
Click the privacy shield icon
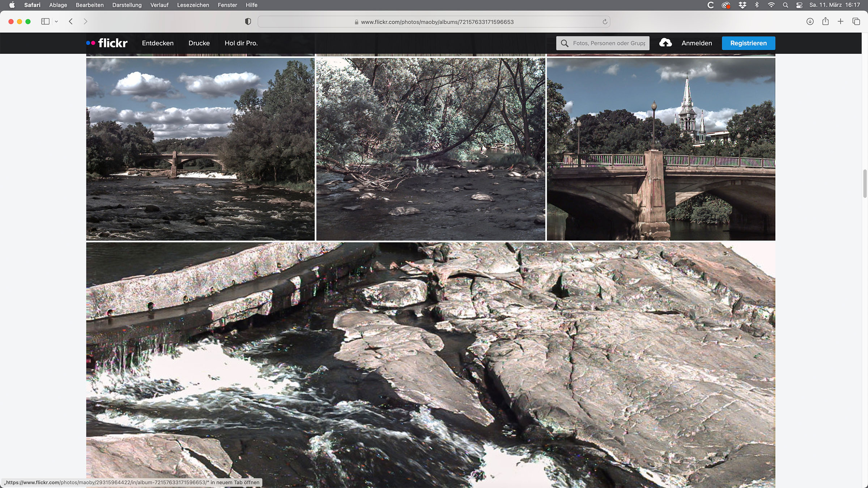tap(248, 21)
